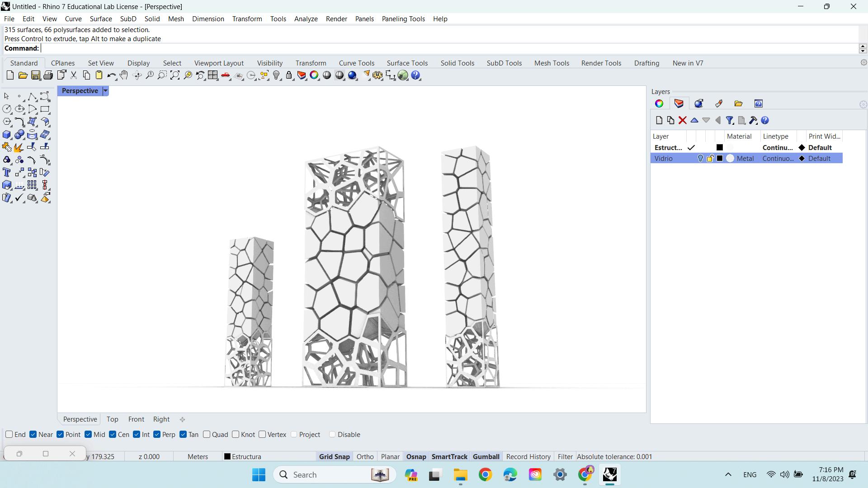Open the four-viewport layout icon
This screenshot has height=488, width=868.
click(212, 75)
